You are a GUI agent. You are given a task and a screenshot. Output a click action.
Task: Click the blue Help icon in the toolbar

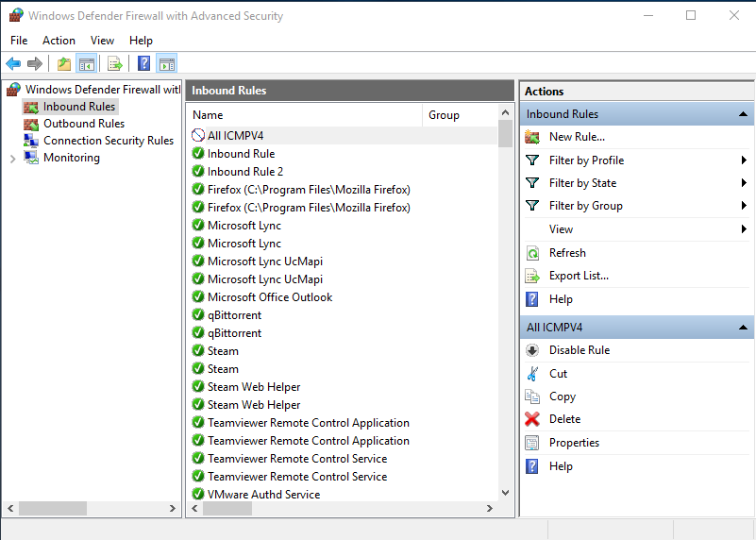[143, 63]
